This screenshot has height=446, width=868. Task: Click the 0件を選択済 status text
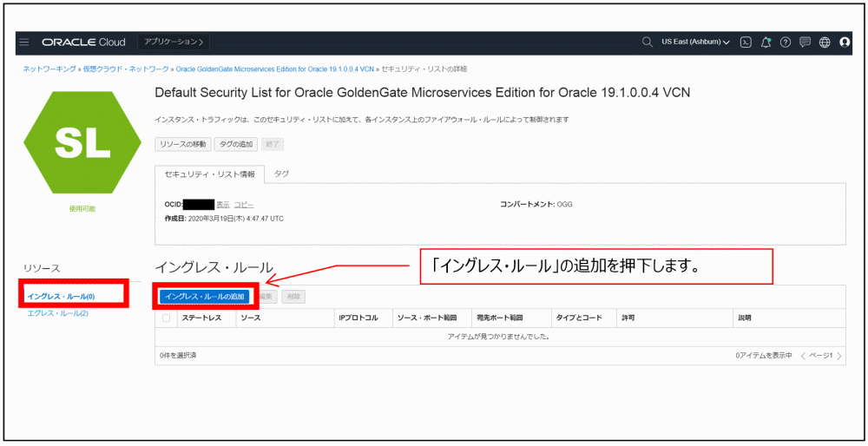(x=178, y=356)
